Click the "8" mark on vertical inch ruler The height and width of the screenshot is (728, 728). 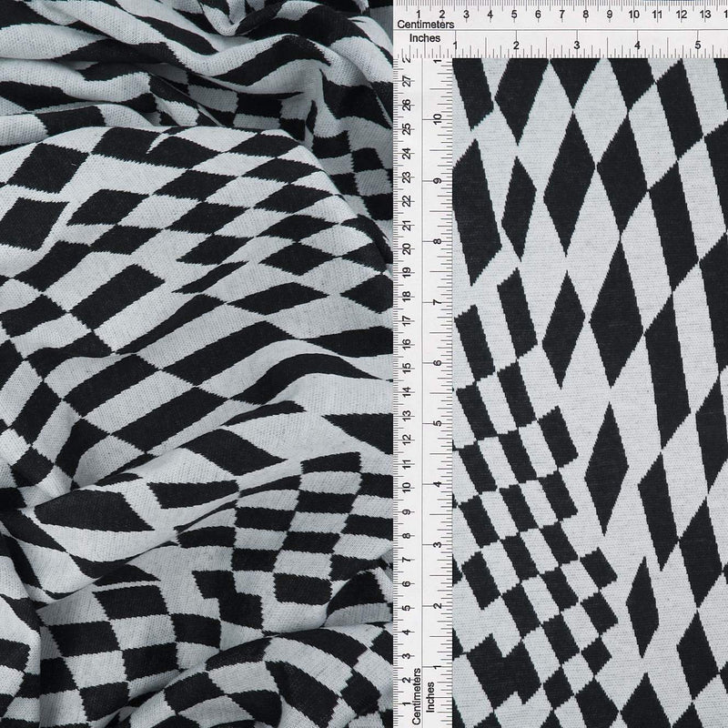437,241
